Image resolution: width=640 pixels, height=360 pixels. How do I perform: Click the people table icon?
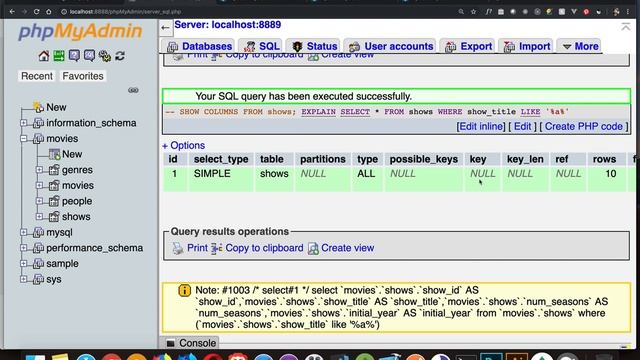coord(54,201)
